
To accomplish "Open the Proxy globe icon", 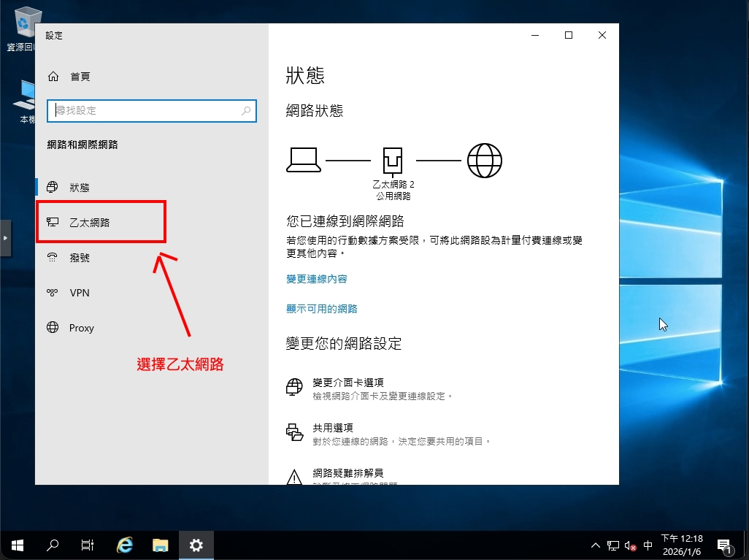I will pos(53,328).
